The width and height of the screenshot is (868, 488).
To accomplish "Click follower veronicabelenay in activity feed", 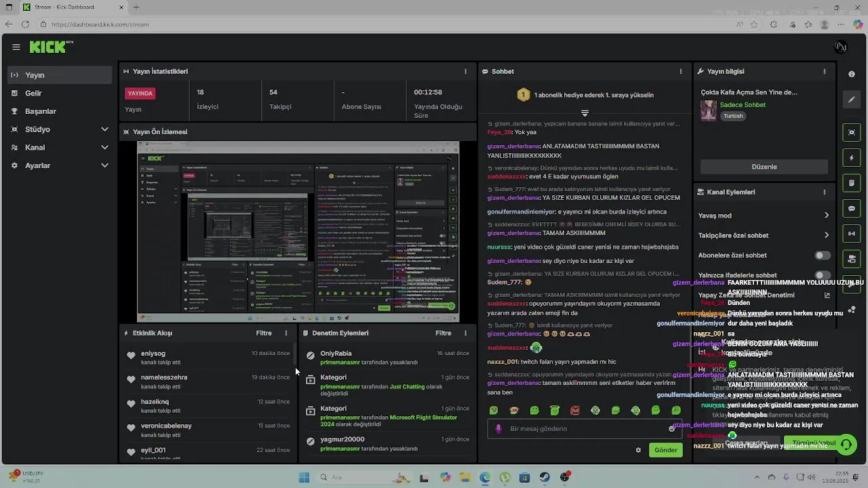I will [166, 426].
